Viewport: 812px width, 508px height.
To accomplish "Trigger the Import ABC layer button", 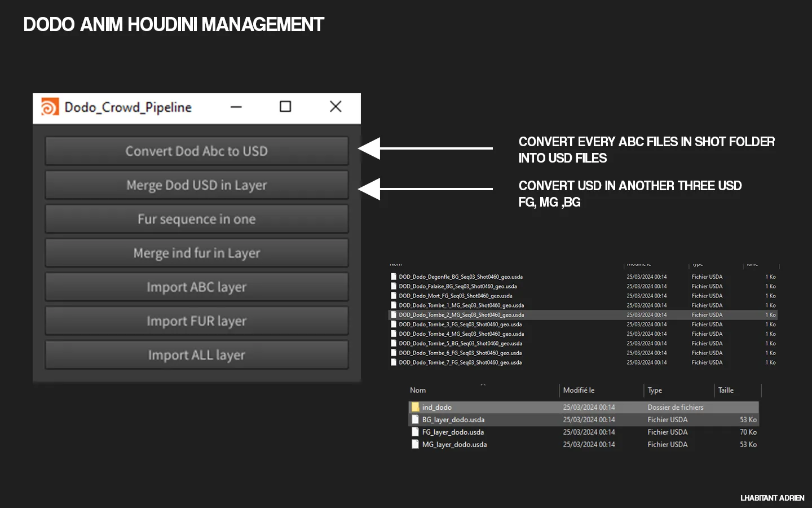I will click(x=197, y=287).
